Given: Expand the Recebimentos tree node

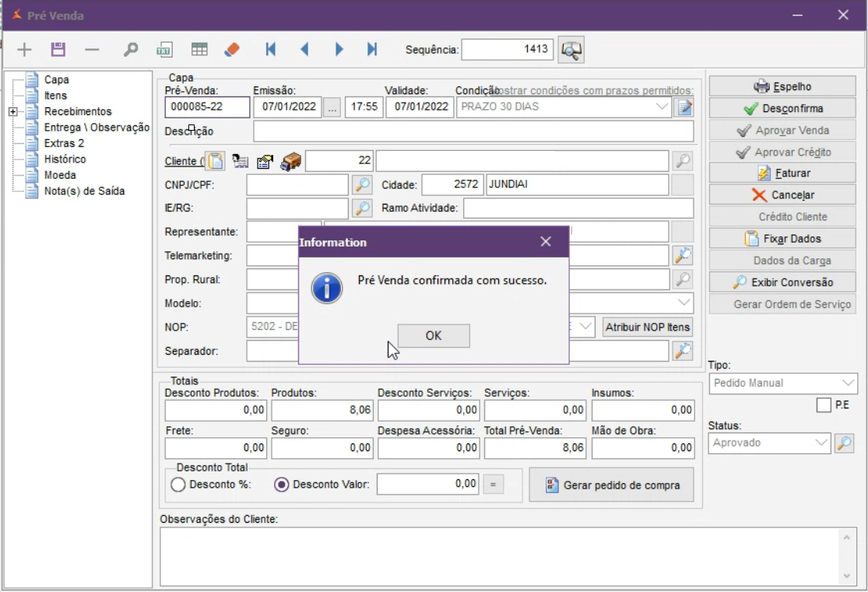Looking at the screenshot, I should pyautogui.click(x=12, y=112).
